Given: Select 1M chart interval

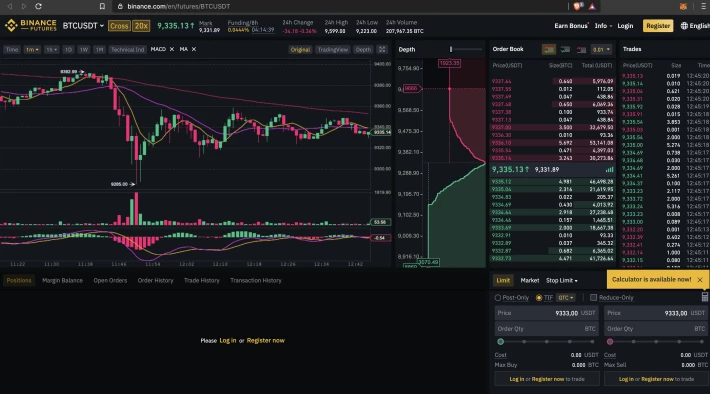Looking at the screenshot, I should click(x=99, y=49).
